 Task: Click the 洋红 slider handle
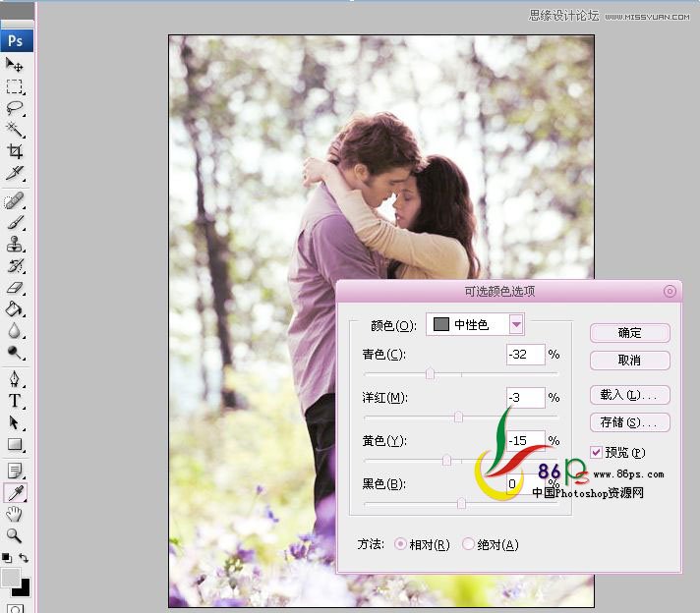click(x=458, y=417)
